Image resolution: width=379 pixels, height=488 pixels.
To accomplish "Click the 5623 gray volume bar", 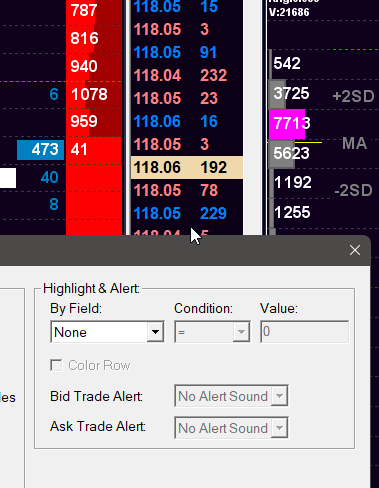I will pos(282,153).
